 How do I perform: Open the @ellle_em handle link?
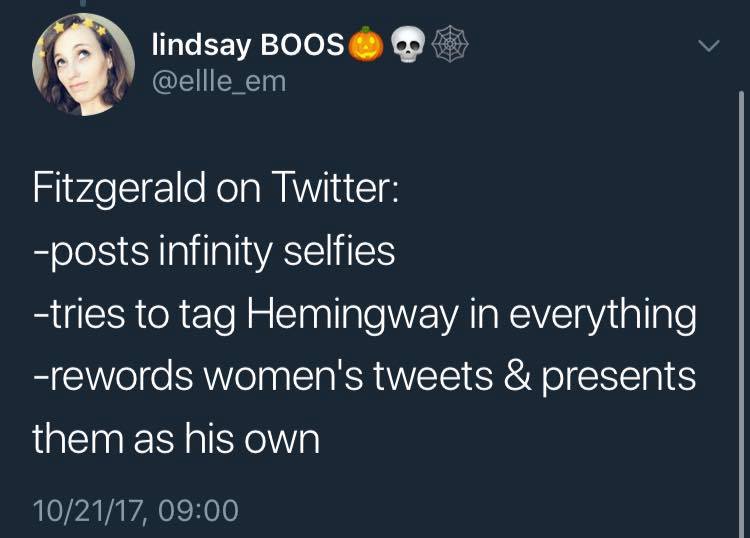(x=219, y=82)
